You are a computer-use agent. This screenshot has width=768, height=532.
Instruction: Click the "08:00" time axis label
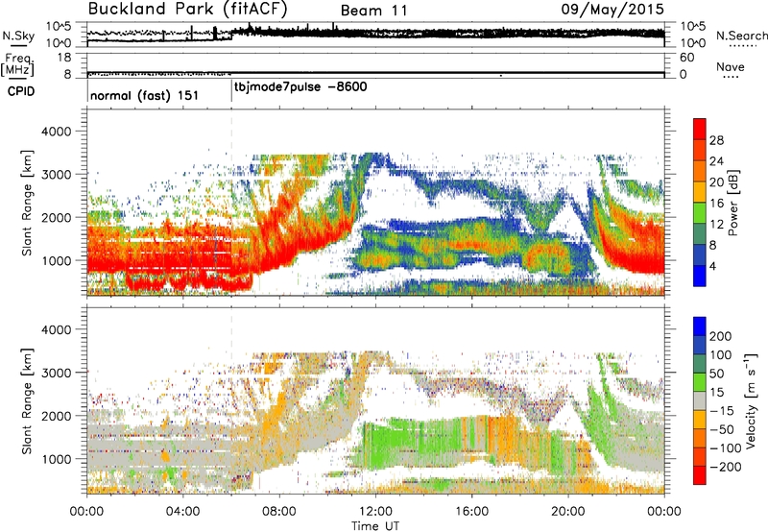279,512
